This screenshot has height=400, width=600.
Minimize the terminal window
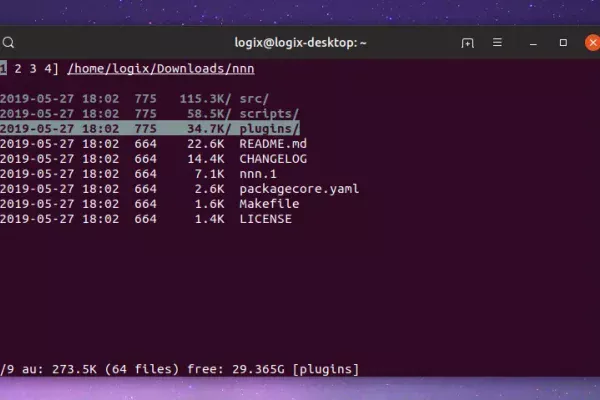pos(533,43)
